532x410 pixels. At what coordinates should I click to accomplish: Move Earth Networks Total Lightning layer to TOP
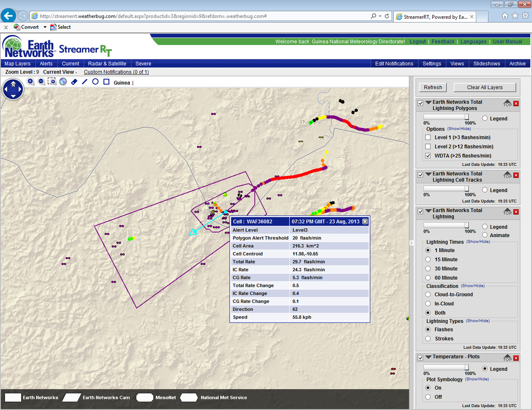coord(507,211)
